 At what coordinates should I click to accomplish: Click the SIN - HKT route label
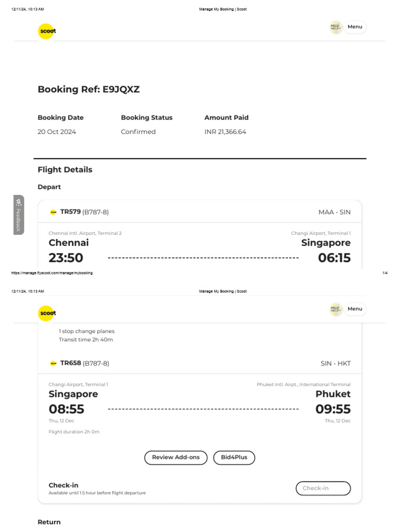coord(336,363)
